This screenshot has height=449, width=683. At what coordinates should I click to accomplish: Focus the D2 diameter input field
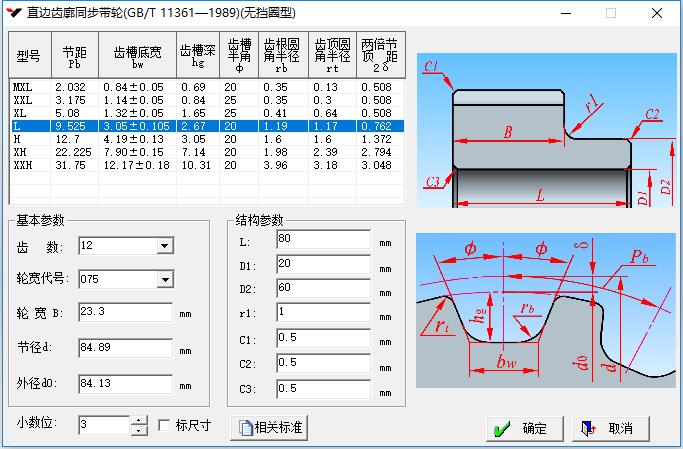pos(323,289)
